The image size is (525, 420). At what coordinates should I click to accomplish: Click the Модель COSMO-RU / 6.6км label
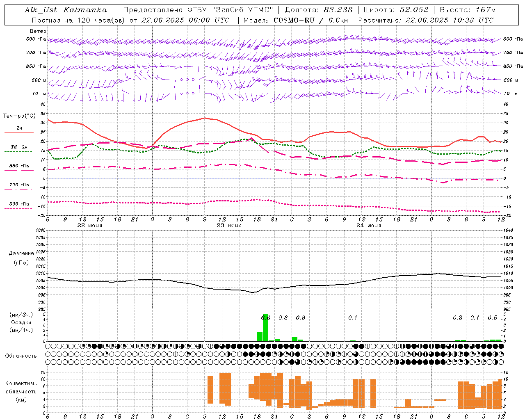(295, 20)
